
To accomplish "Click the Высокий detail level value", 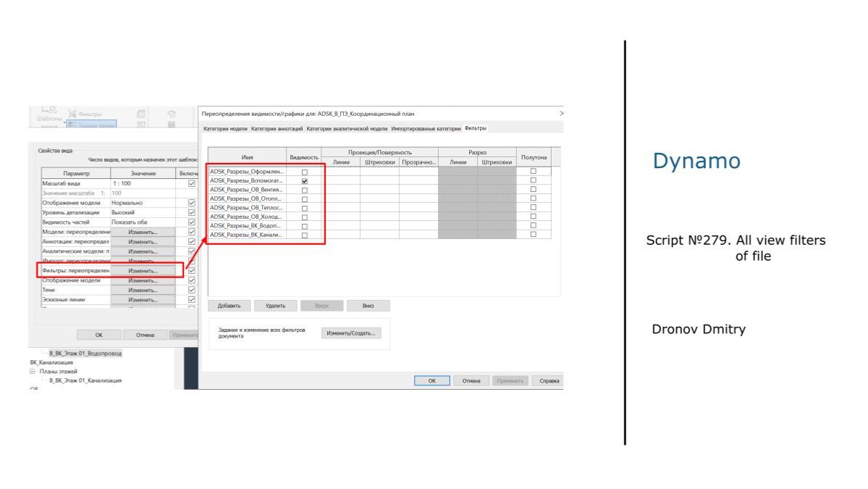I will (143, 213).
